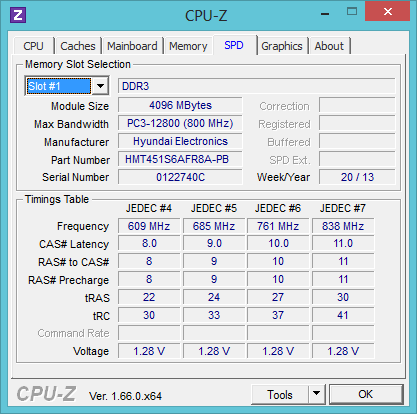This screenshot has width=417, height=414.
Task: Switch to the Memory tab
Action: [x=188, y=46]
